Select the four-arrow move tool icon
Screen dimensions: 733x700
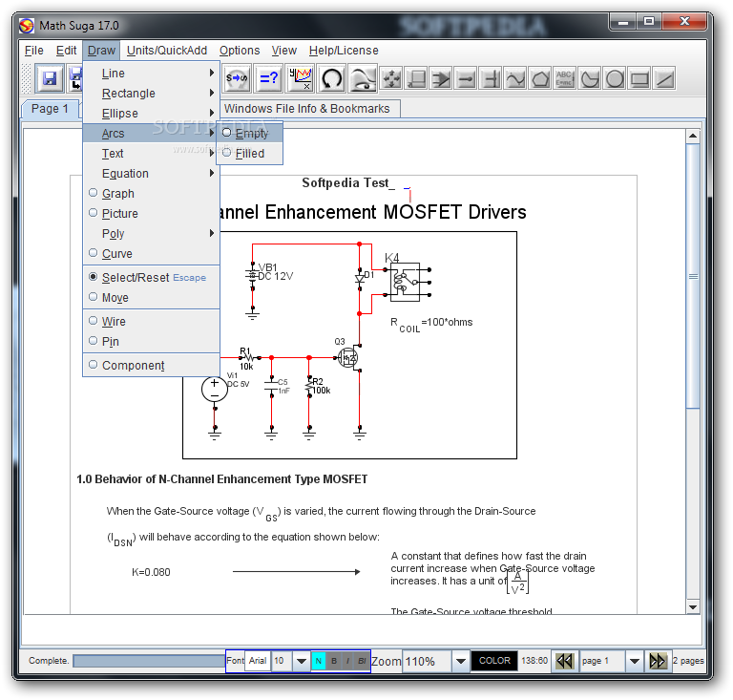[x=391, y=78]
